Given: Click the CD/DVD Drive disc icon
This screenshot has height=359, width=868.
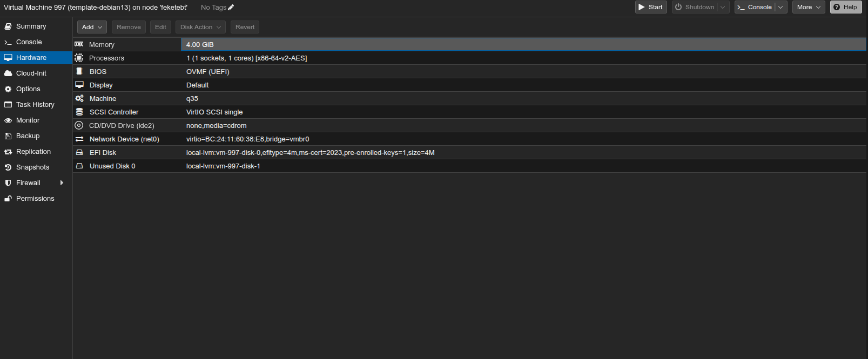Looking at the screenshot, I should 79,125.
